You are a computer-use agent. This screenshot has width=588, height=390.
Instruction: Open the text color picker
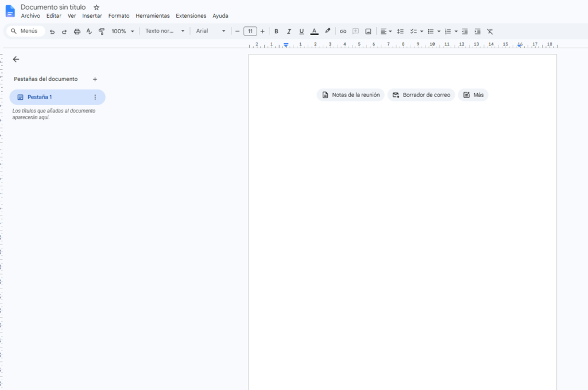[314, 32]
